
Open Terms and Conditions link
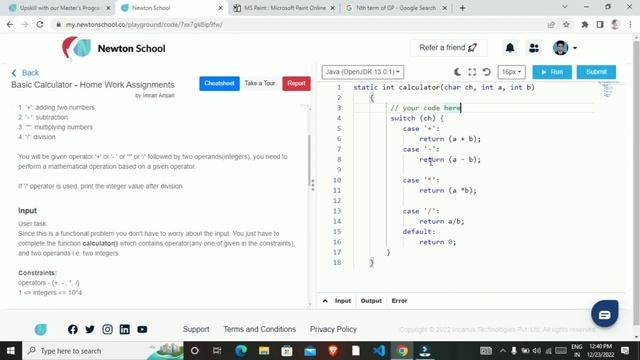point(260,329)
